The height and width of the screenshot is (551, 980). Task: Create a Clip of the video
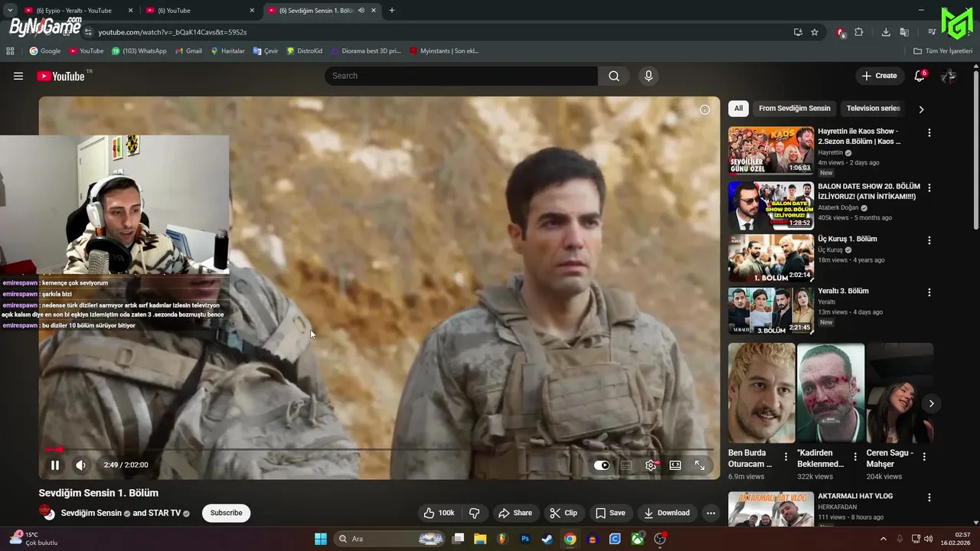563,513
